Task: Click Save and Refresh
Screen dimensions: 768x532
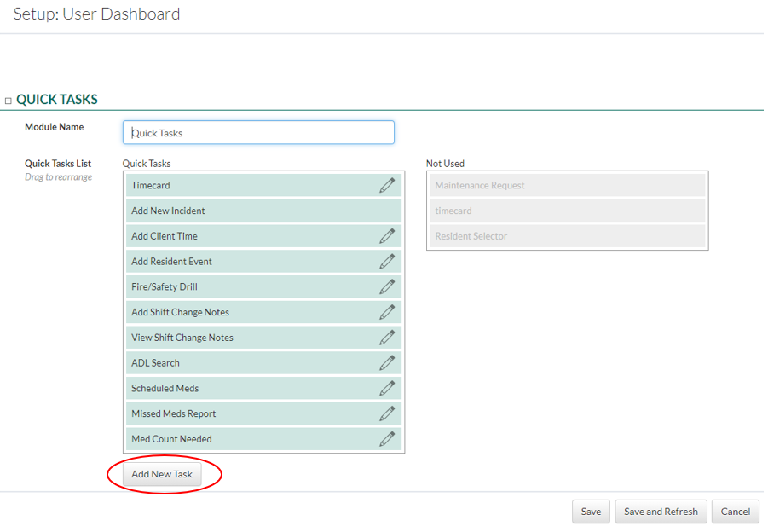Action: (x=661, y=512)
